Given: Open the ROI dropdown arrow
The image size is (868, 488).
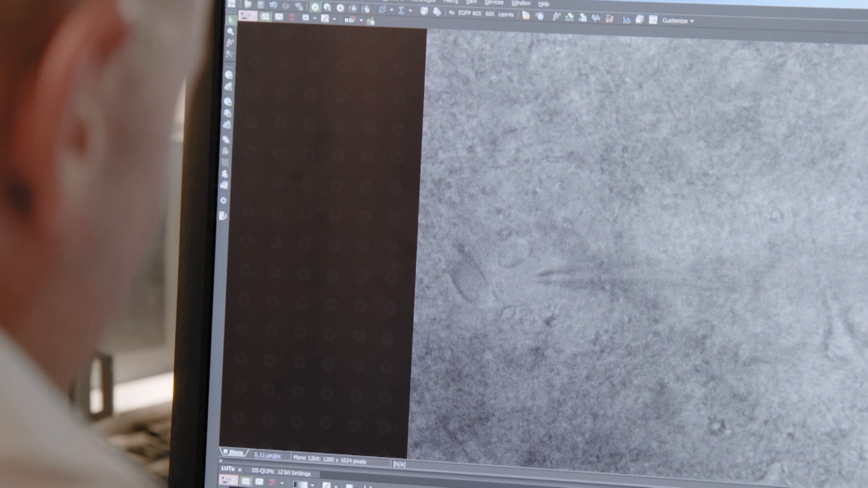Looking at the screenshot, I should click(361, 20).
